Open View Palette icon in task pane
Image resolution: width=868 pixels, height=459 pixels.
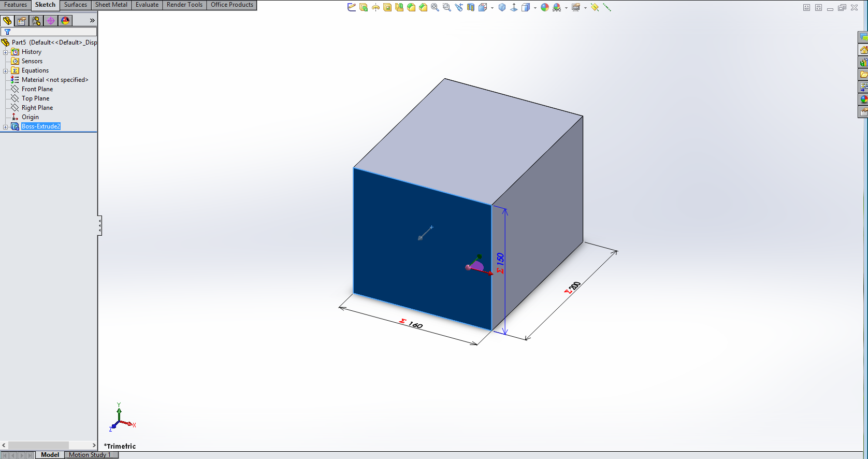[863, 87]
